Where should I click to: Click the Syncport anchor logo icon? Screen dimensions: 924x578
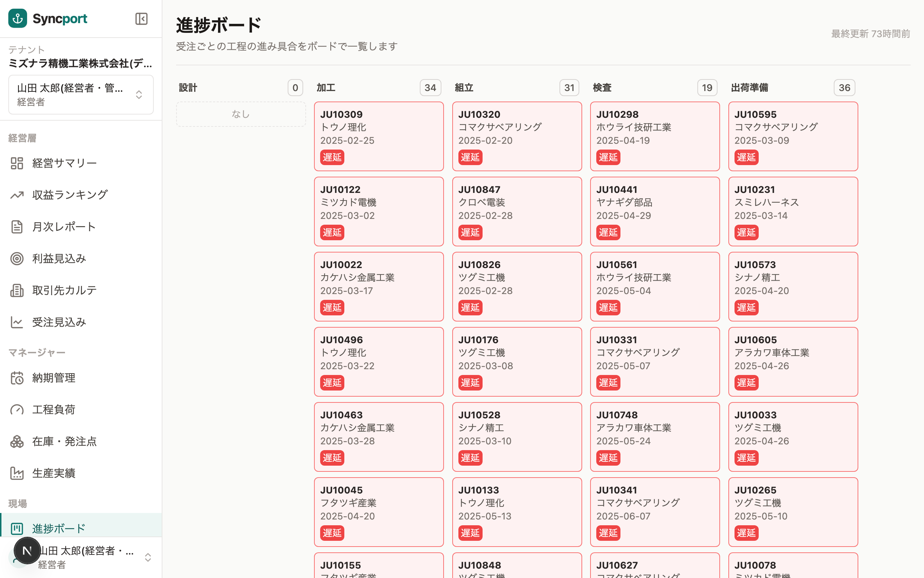18,18
